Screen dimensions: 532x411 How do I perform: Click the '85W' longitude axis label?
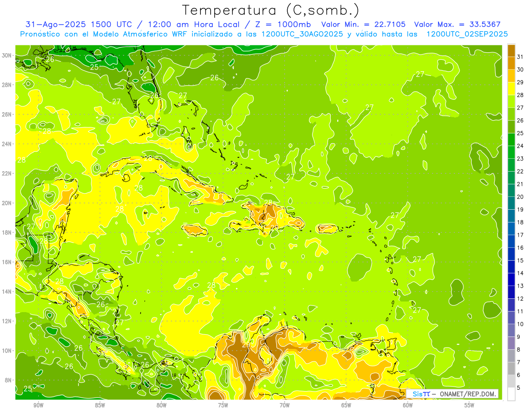tap(100, 405)
